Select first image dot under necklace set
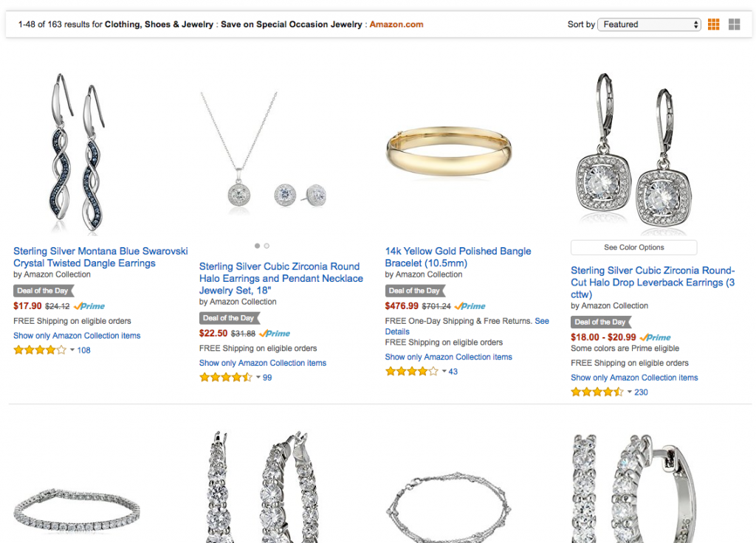The height and width of the screenshot is (543, 756). click(x=257, y=246)
